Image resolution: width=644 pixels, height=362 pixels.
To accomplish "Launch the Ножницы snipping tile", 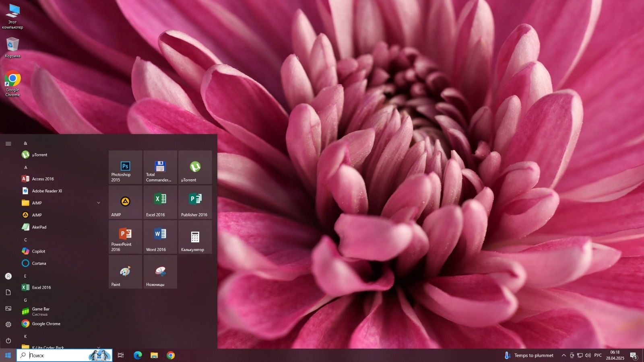I will pyautogui.click(x=160, y=272).
